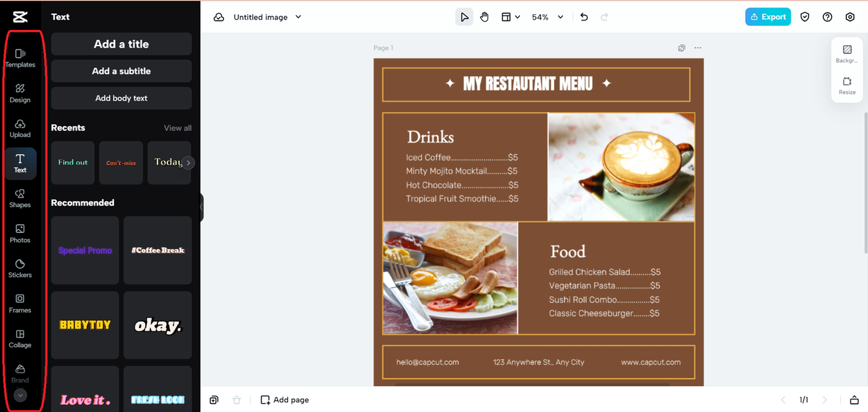868x412 pixels.
Task: Select the Drinks heading on canvas
Action: tap(431, 137)
